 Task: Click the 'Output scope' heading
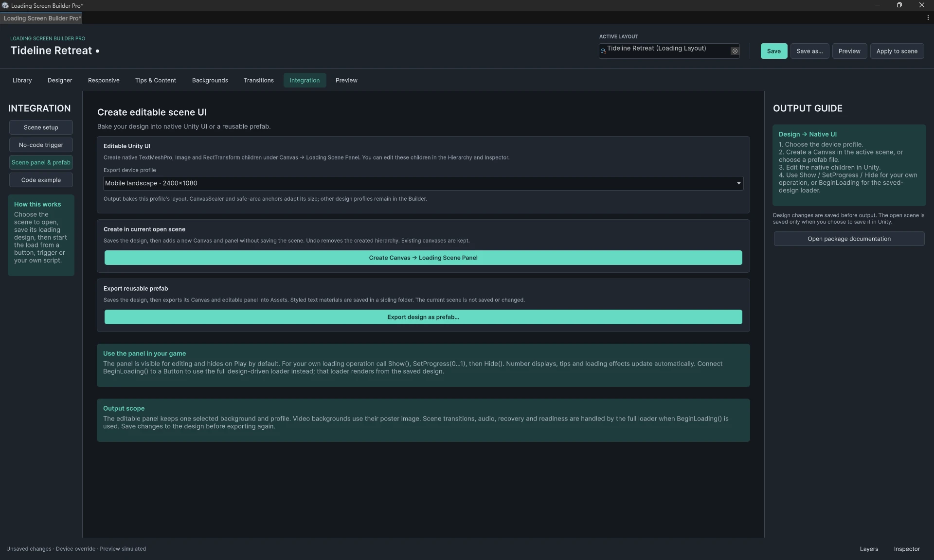(x=124, y=408)
